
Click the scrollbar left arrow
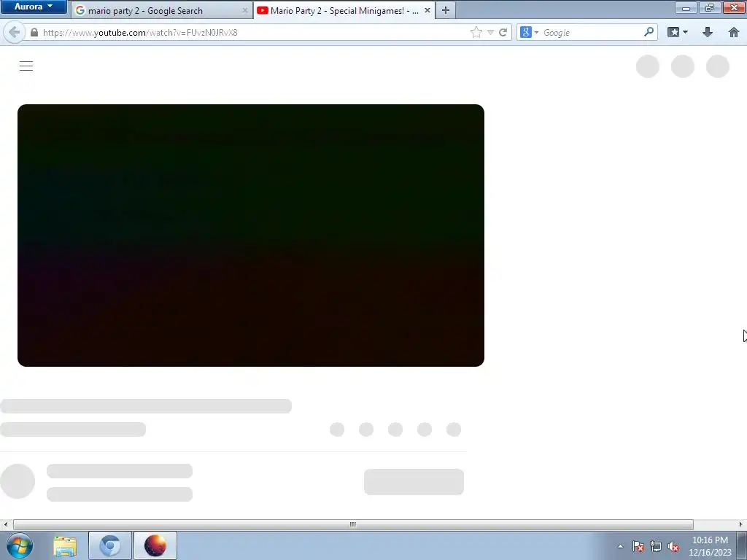[x=5, y=524]
